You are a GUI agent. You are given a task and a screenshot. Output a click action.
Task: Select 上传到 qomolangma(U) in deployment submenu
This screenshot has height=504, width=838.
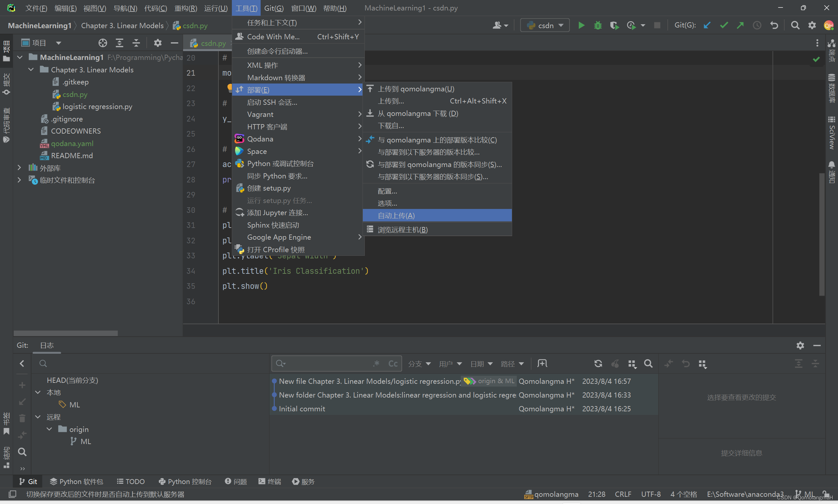(437, 89)
